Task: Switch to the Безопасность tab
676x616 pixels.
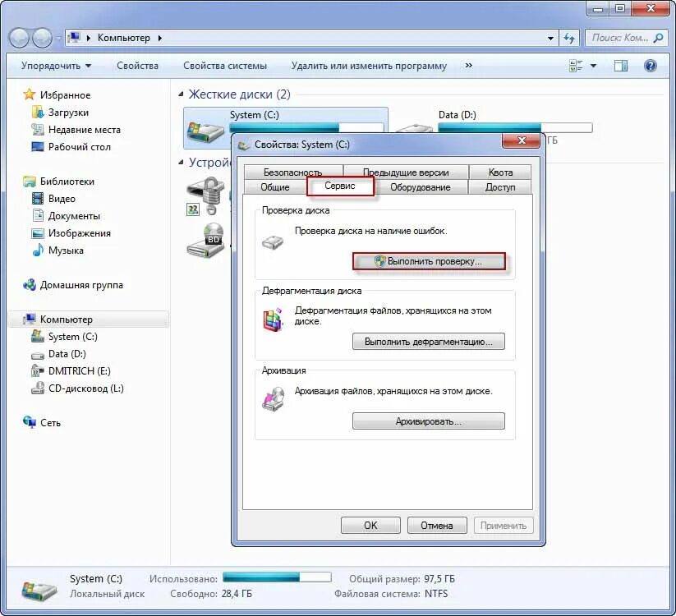Action: coord(293,172)
